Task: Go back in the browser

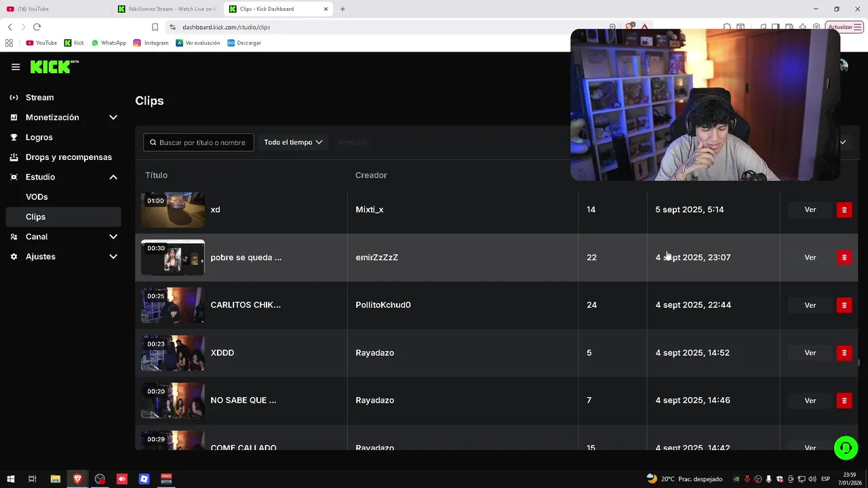Action: [x=10, y=27]
